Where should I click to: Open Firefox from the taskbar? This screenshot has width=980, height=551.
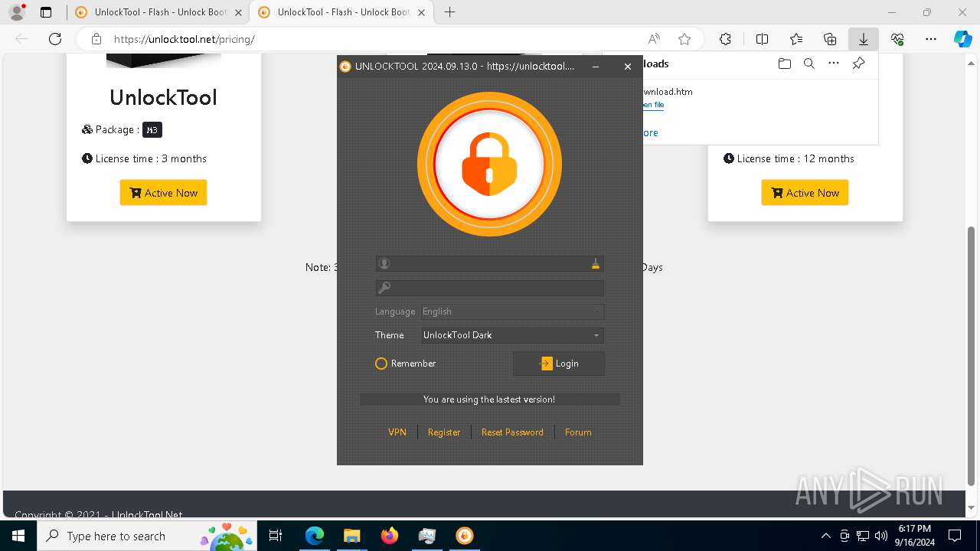pos(390,536)
